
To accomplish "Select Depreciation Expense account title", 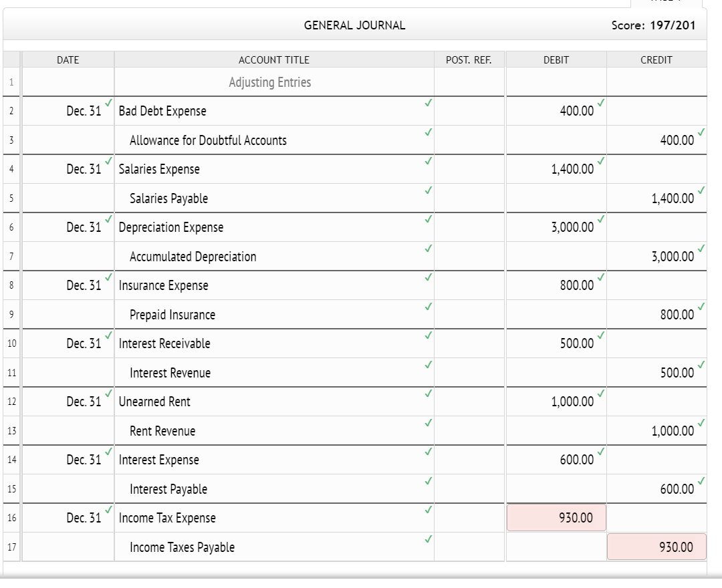I will (x=171, y=227).
